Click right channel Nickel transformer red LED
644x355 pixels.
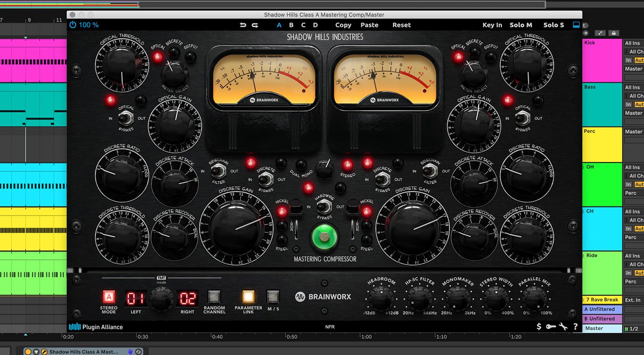pos(367,212)
